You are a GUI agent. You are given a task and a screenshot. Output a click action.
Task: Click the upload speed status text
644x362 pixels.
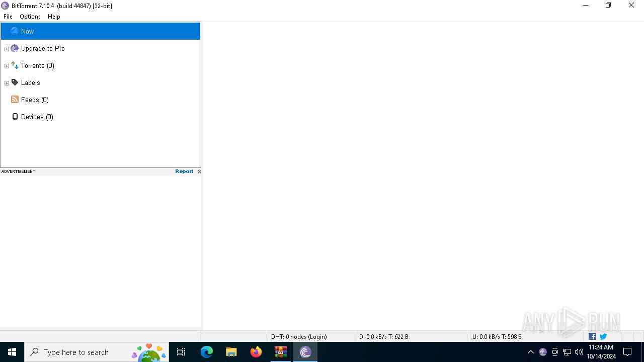(497, 337)
